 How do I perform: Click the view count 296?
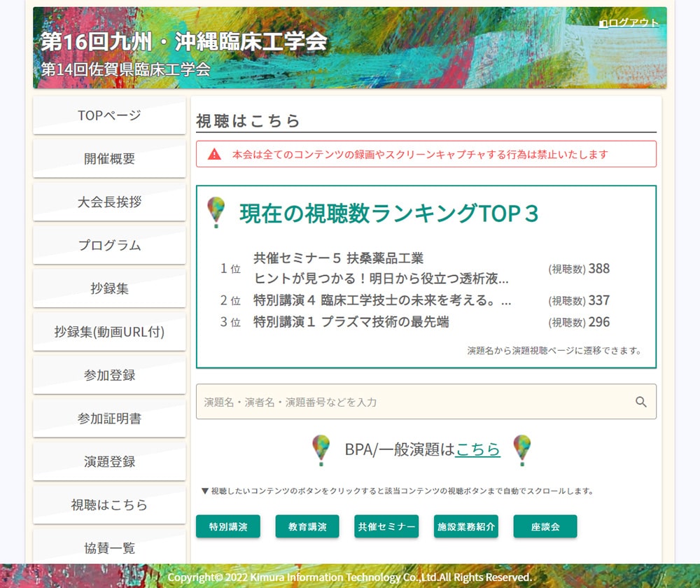tap(598, 322)
